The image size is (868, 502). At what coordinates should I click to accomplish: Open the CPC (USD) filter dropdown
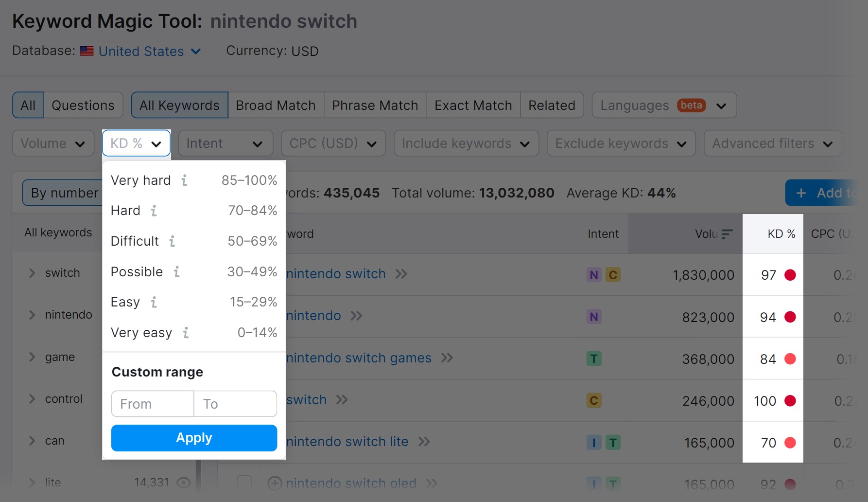click(x=333, y=143)
